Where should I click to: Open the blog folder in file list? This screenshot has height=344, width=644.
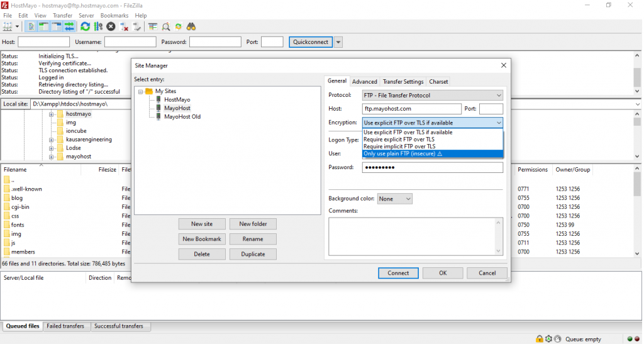point(17,198)
